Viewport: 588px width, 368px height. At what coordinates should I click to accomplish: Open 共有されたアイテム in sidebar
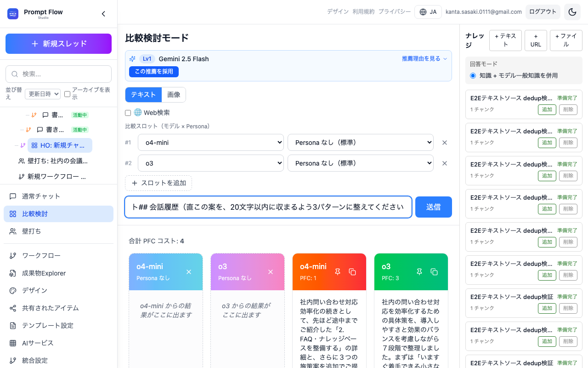[x=58, y=308]
